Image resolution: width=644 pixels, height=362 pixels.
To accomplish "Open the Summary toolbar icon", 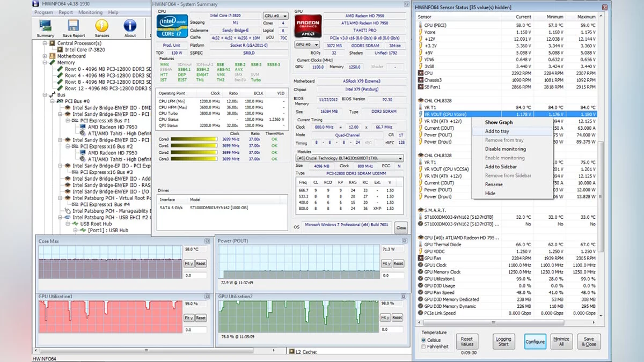I will pyautogui.click(x=45, y=28).
